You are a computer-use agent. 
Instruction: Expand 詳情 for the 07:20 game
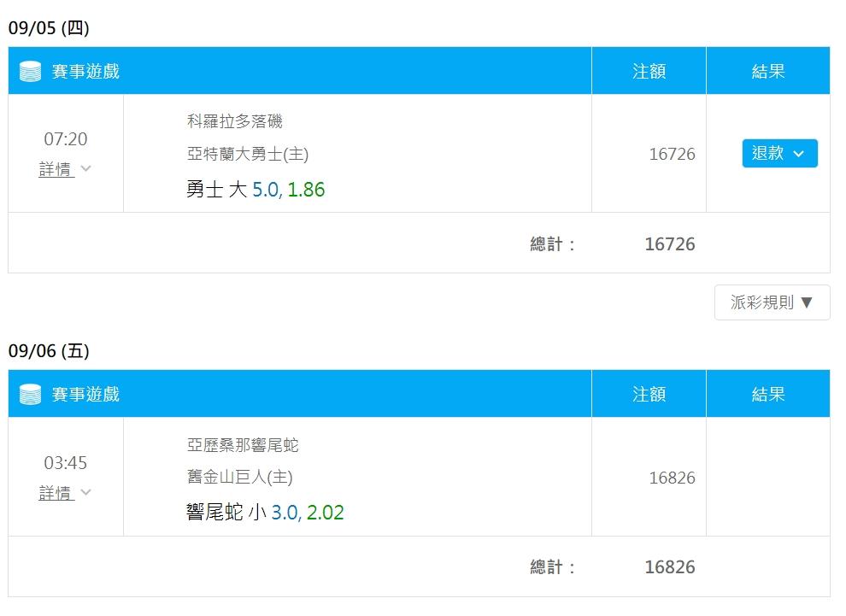point(56,169)
